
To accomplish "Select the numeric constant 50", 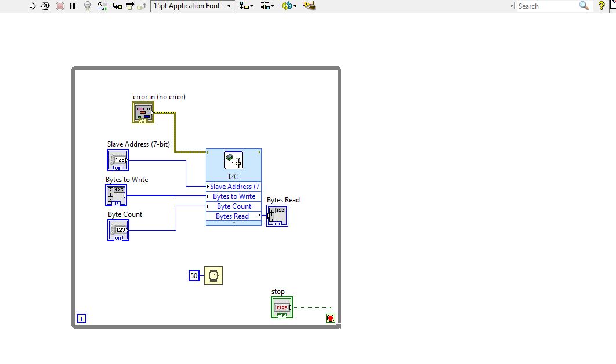I will (x=194, y=276).
